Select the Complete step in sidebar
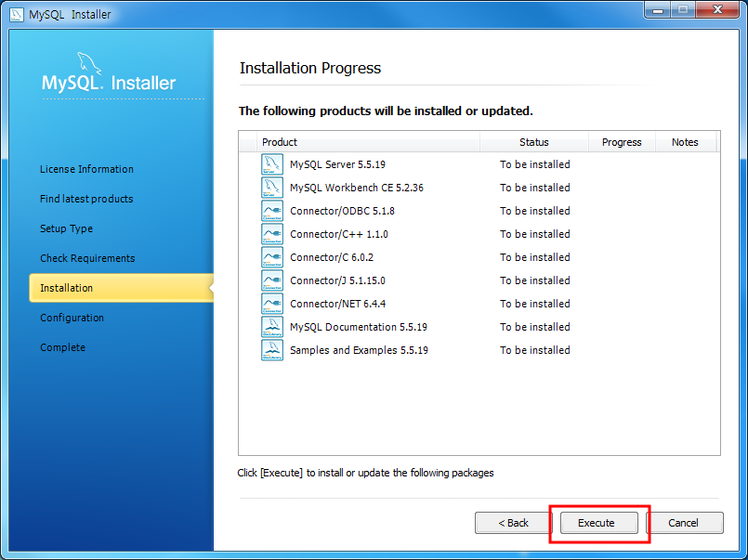This screenshot has height=560, width=748. (x=62, y=347)
